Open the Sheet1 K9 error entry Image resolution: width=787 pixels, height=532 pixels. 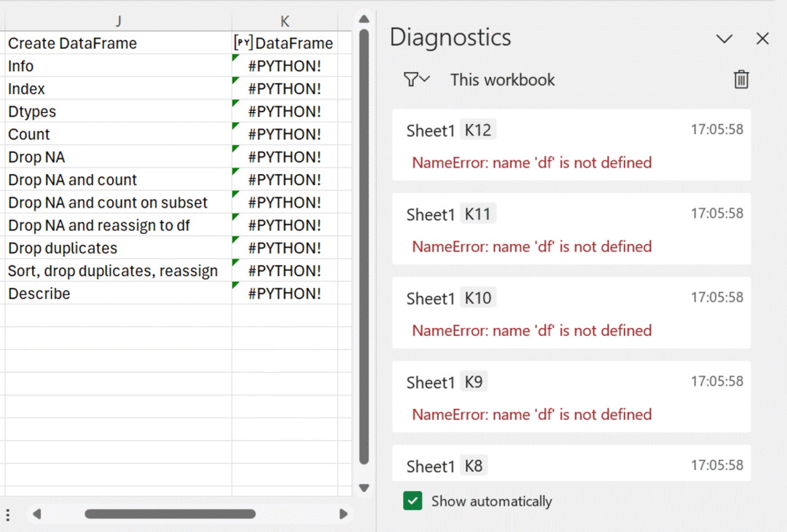(571, 396)
